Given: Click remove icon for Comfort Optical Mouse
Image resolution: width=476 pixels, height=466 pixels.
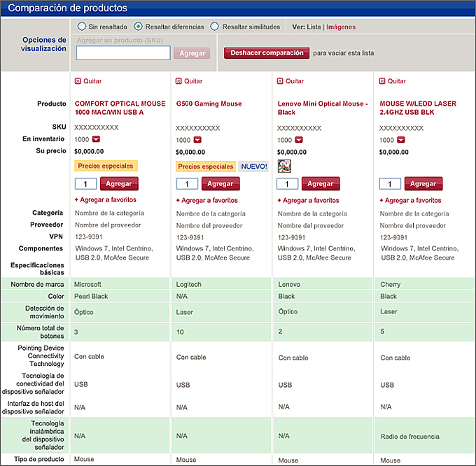Looking at the screenshot, I should 78,81.
